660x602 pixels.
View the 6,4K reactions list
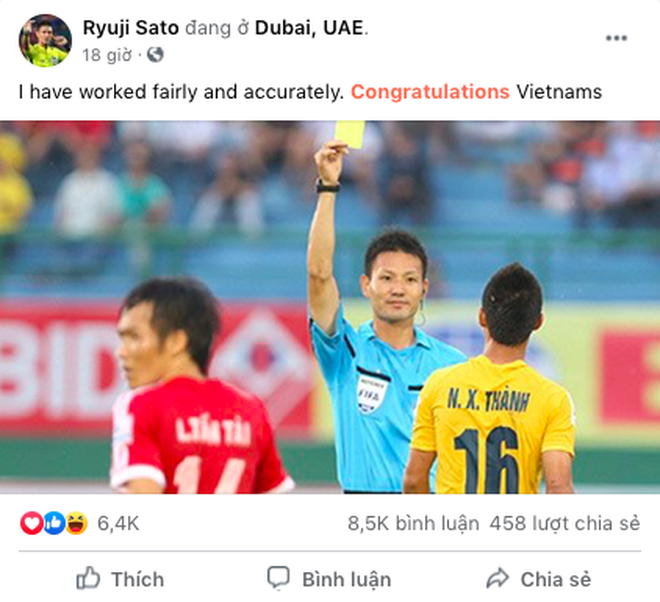click(x=118, y=524)
